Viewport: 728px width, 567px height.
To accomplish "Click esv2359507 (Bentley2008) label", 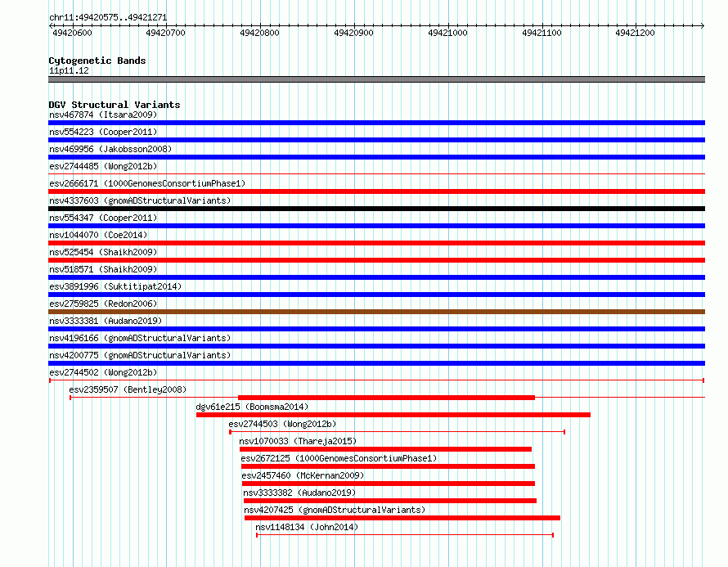I will [x=128, y=389].
